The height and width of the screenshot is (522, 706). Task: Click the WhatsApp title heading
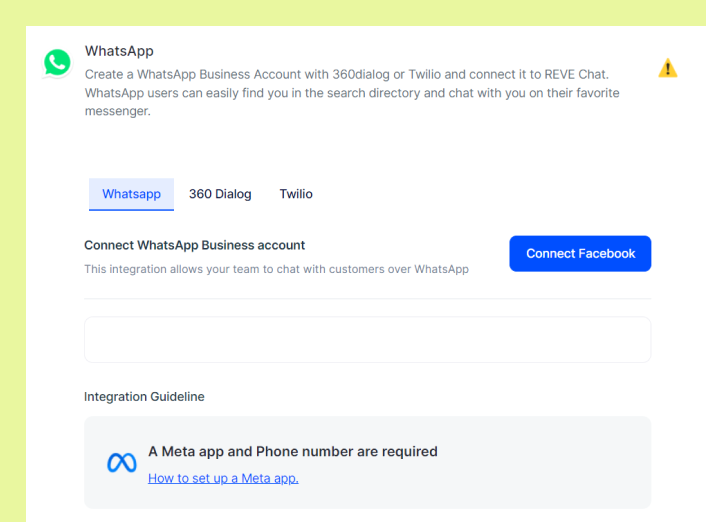[x=119, y=51]
